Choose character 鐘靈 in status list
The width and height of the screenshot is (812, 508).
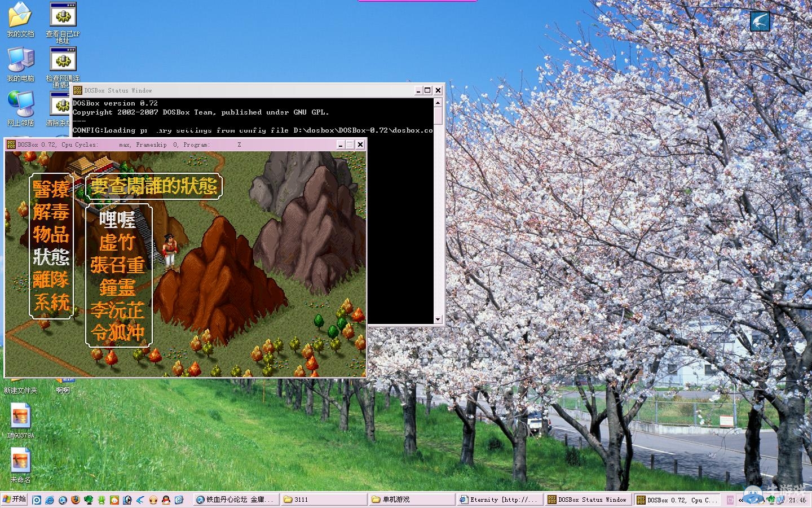[118, 288]
